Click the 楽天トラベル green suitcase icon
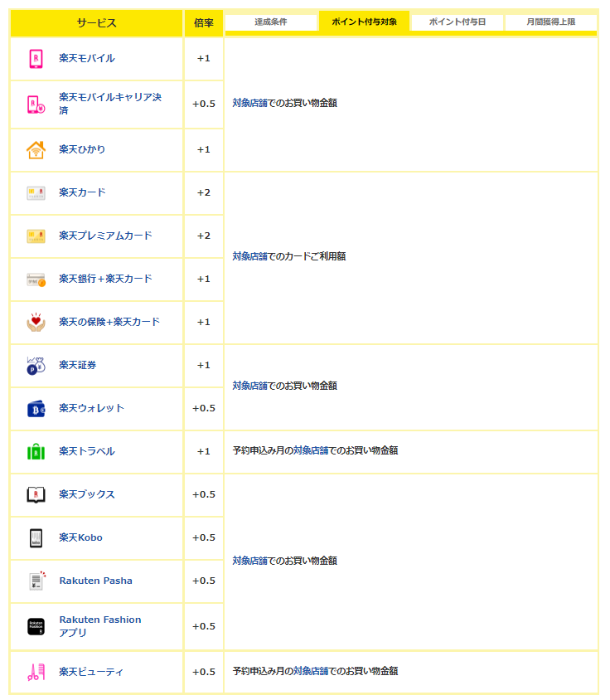610x700 pixels. (x=36, y=452)
